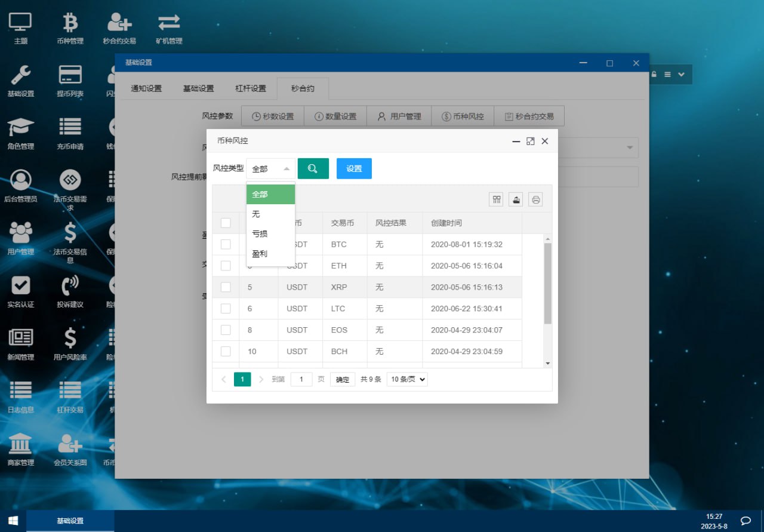Check the ETH row checkbox
This screenshot has width=764, height=532.
pos(226,266)
